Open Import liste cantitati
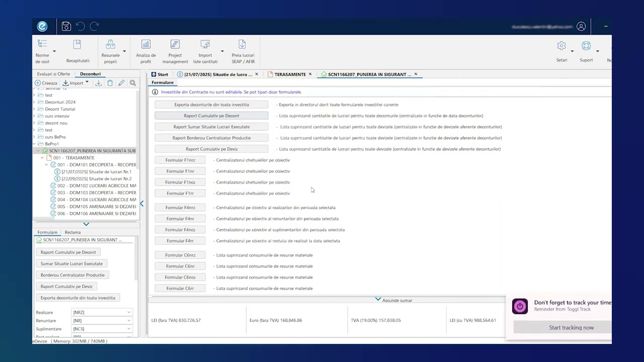This screenshot has height=362, width=644. click(205, 51)
